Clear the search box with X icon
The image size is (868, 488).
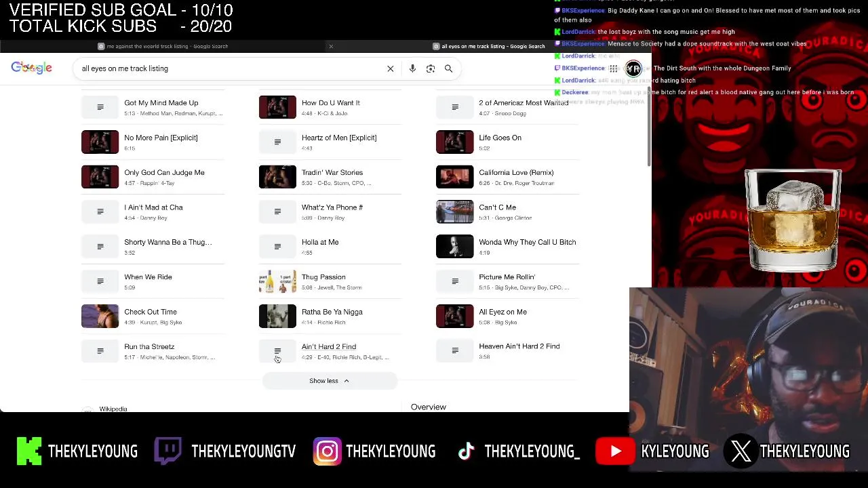(x=391, y=68)
